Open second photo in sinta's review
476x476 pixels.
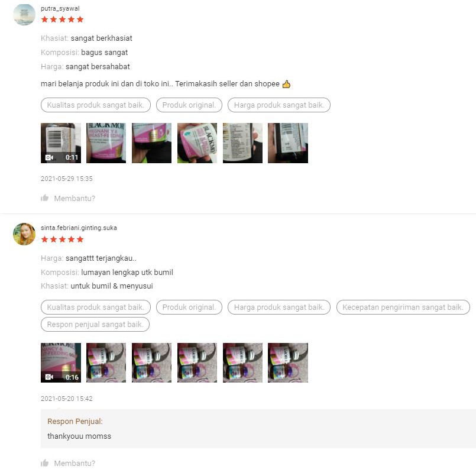[106, 363]
